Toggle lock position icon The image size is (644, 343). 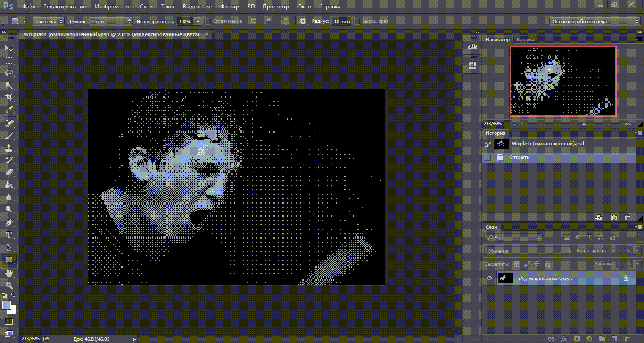coord(537,264)
